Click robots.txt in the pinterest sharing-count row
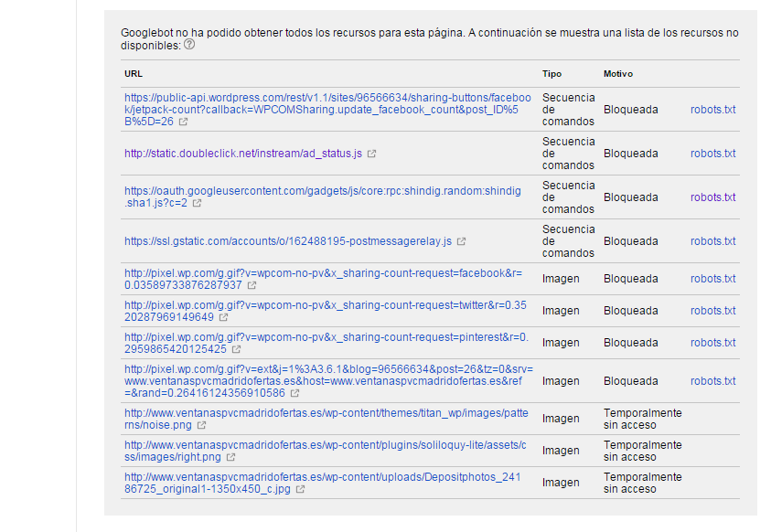Image resolution: width=771 pixels, height=532 pixels. click(712, 343)
